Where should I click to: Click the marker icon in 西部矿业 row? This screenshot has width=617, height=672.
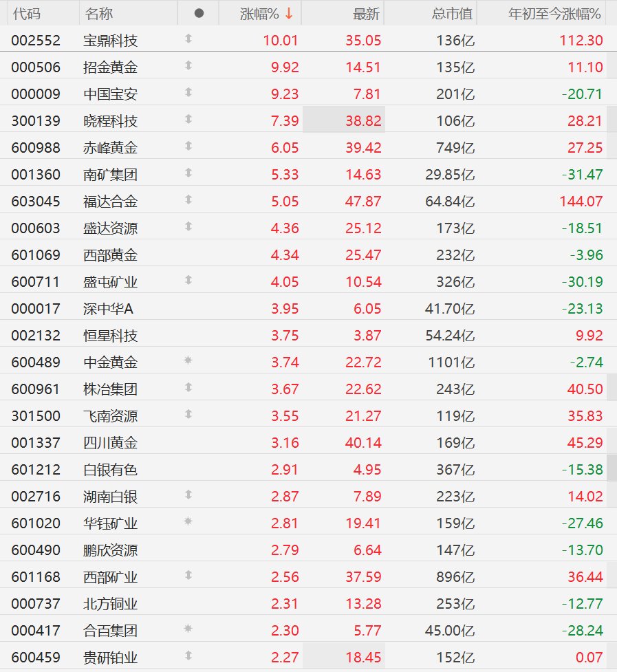[188, 575]
